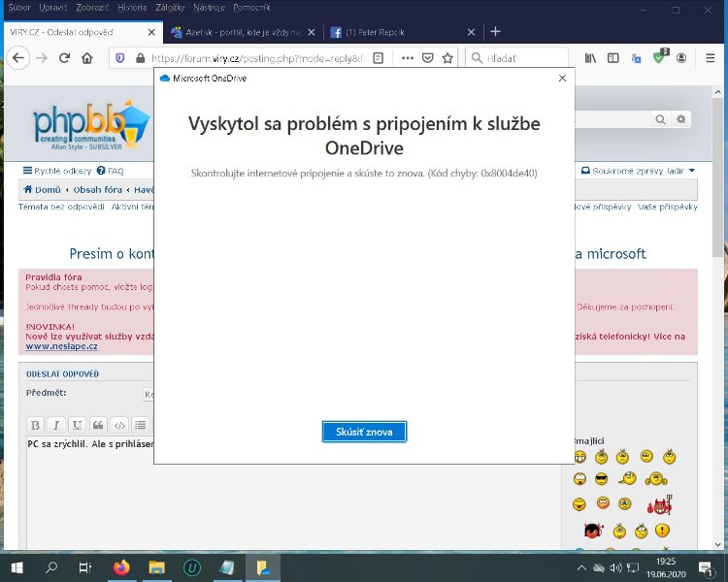Open the Firefox home page button
This screenshot has width=728, height=582.
coord(87,58)
